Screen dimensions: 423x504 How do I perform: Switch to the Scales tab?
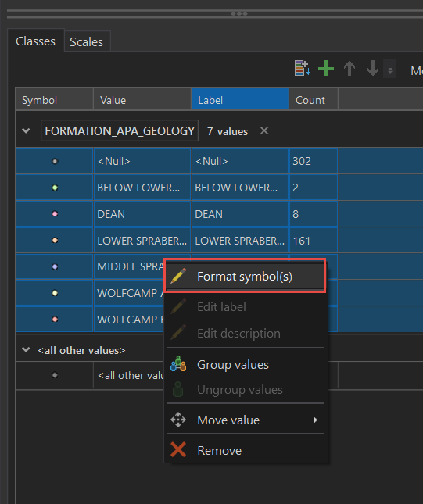coord(86,41)
